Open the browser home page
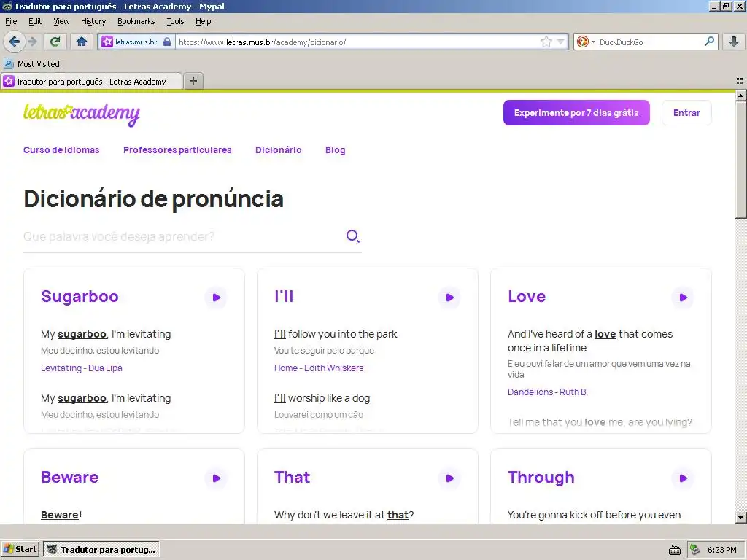The image size is (747, 560). [x=82, y=42]
